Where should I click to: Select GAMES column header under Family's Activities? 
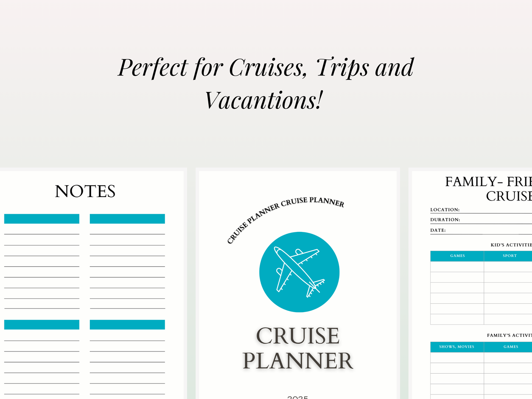[511, 347]
